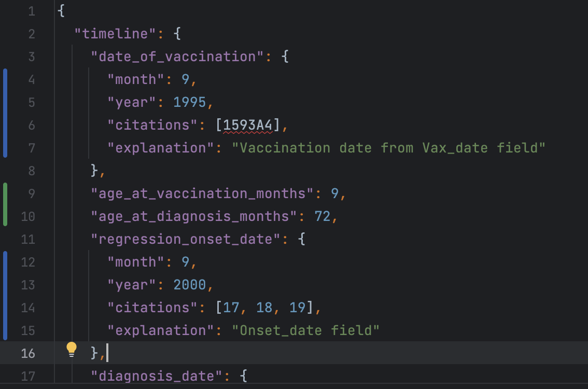Click the value 72 on line 10
This screenshot has height=389, width=588.
pos(323,216)
